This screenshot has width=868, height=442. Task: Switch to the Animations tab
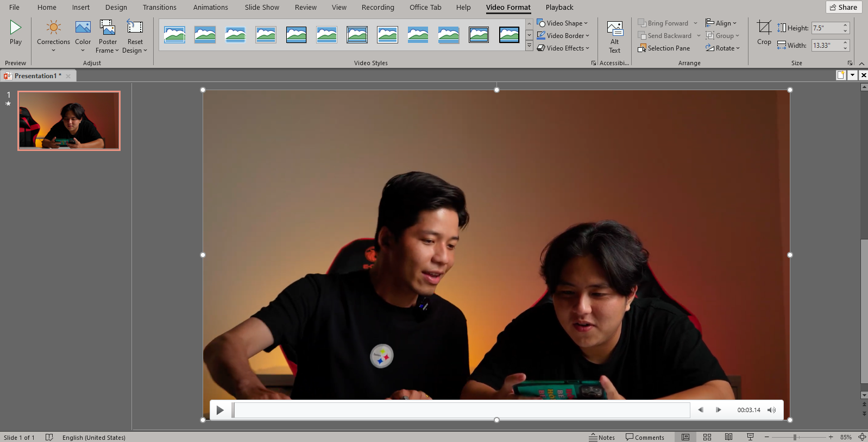[211, 8]
